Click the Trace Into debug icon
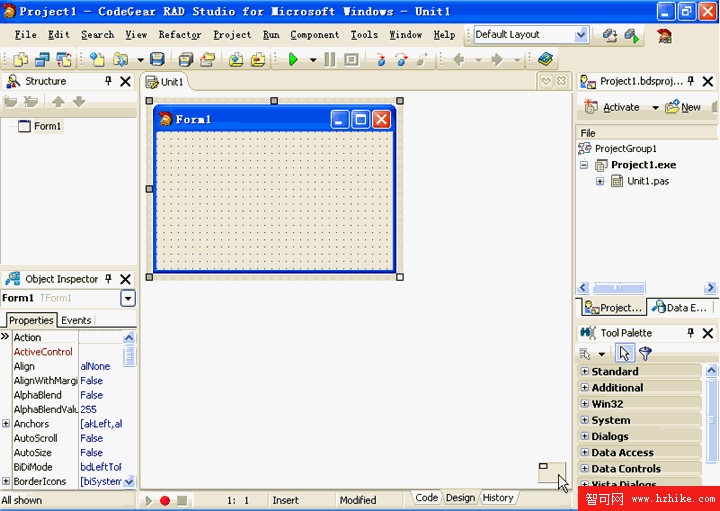 pos(381,59)
